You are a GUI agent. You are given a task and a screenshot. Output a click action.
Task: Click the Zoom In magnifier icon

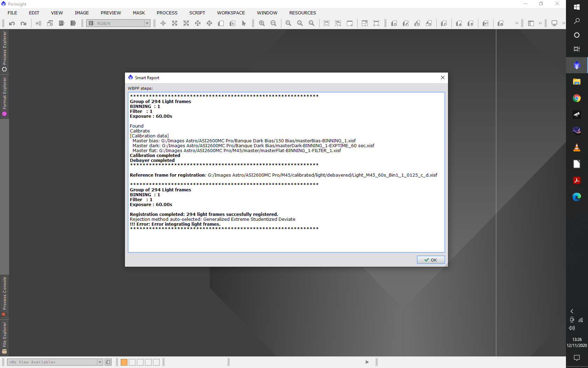[x=262, y=23]
